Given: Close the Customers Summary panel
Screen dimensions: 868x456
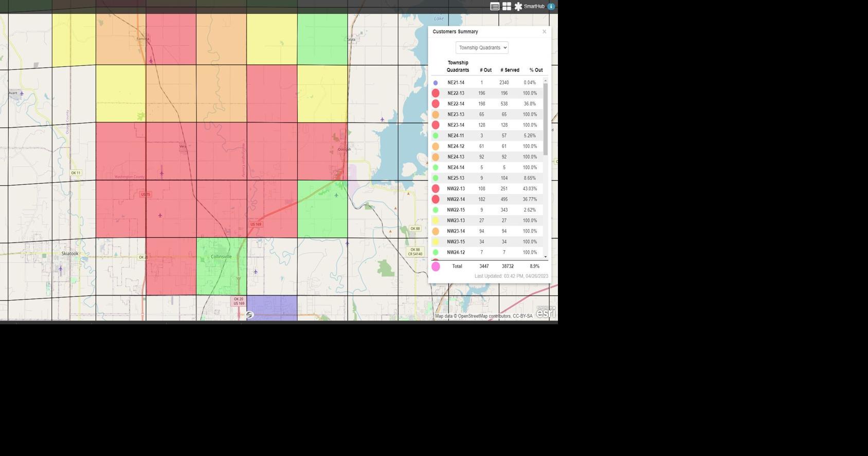Looking at the screenshot, I should [544, 32].
